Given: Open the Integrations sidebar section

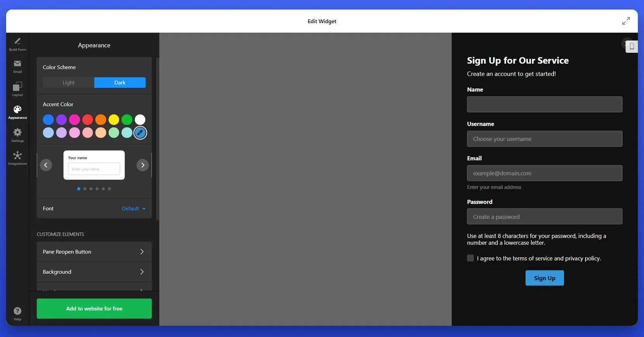Looking at the screenshot, I should click(17, 158).
